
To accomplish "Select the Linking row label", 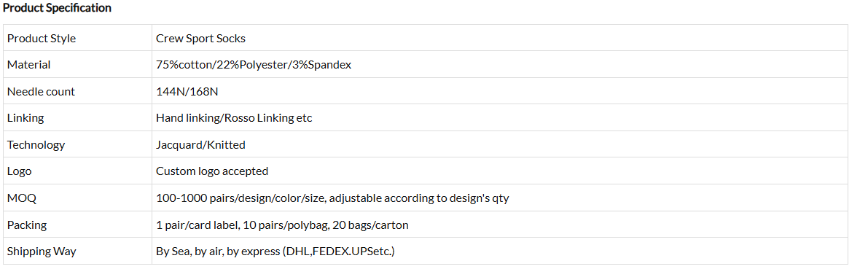I will (x=26, y=118).
